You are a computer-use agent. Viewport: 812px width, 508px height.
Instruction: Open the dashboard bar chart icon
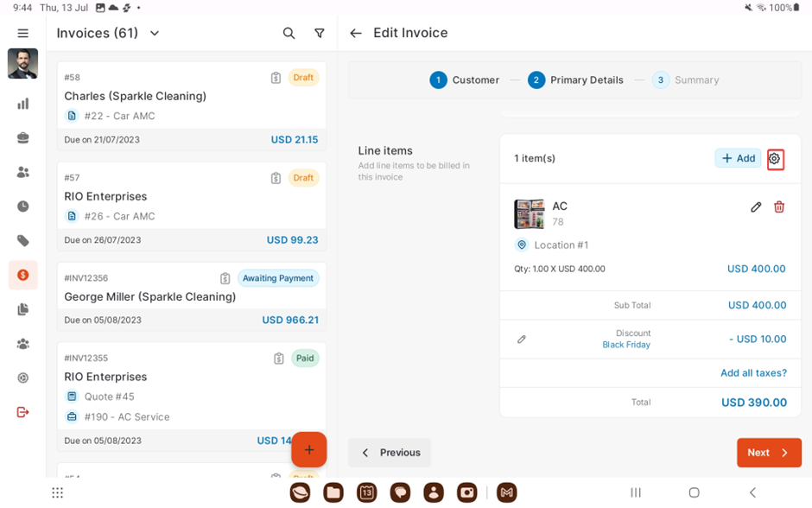(22, 104)
